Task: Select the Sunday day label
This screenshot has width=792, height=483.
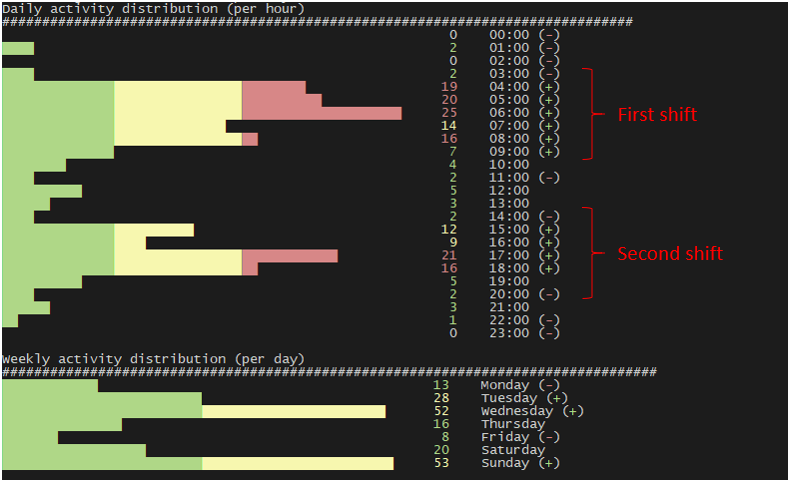Action: point(505,463)
